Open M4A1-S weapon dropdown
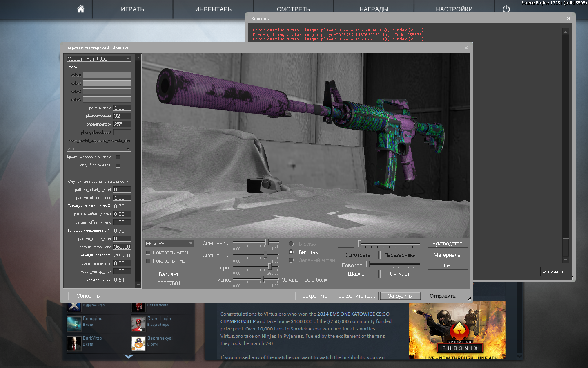The height and width of the screenshot is (368, 588). pos(169,243)
